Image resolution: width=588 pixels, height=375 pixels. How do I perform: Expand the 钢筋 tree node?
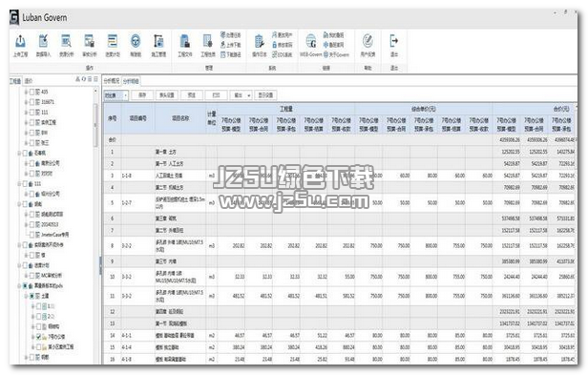click(x=26, y=358)
